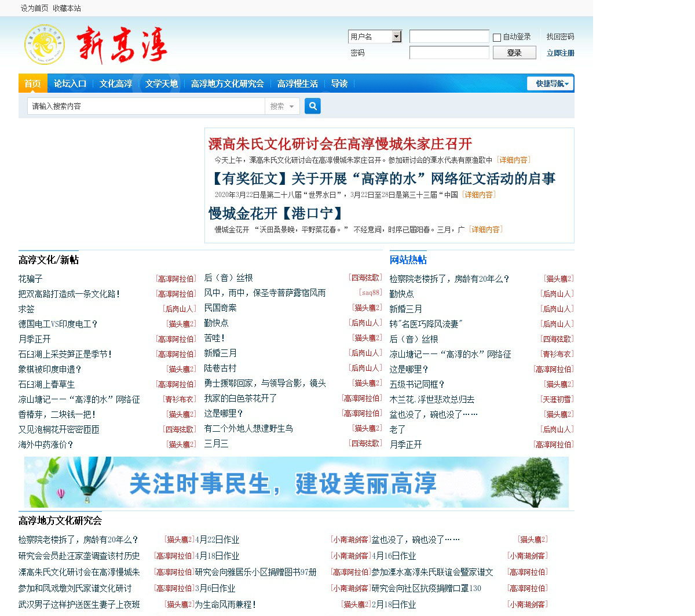This screenshot has height=616, width=695.
Task: Select the 首页 navigation tab
Action: coord(32,83)
